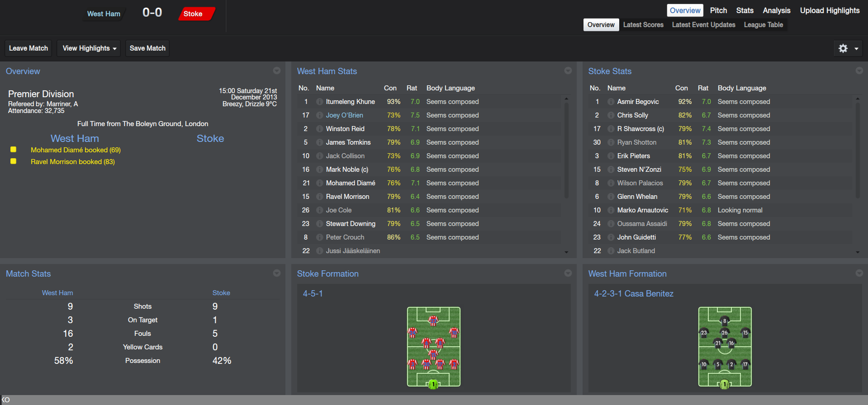Open Joey O'Brien's player link

(344, 115)
